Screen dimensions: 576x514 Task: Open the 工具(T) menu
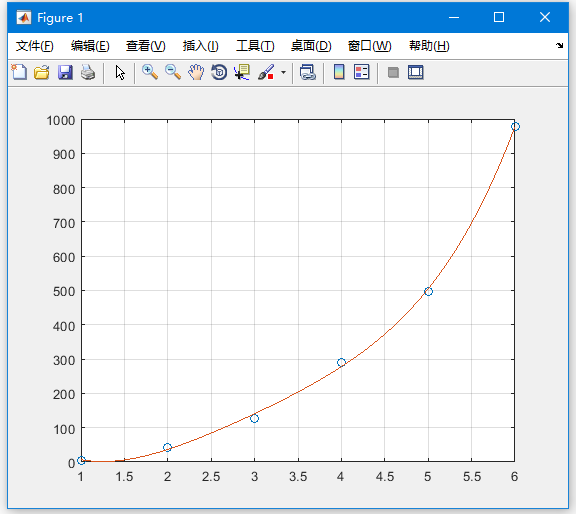255,46
